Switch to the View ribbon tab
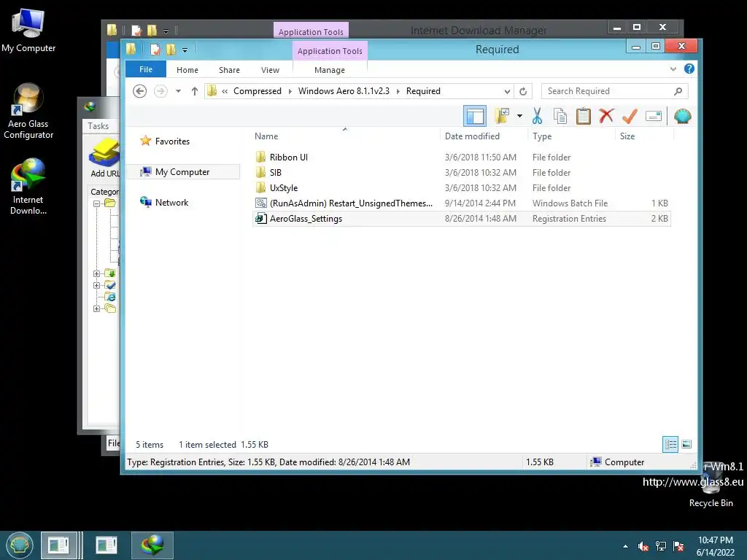747x560 pixels. 270,70
